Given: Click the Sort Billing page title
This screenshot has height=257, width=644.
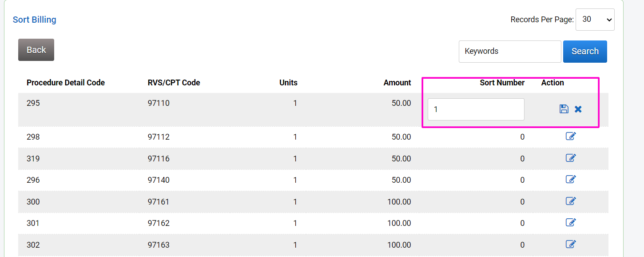Looking at the screenshot, I should click(x=35, y=20).
